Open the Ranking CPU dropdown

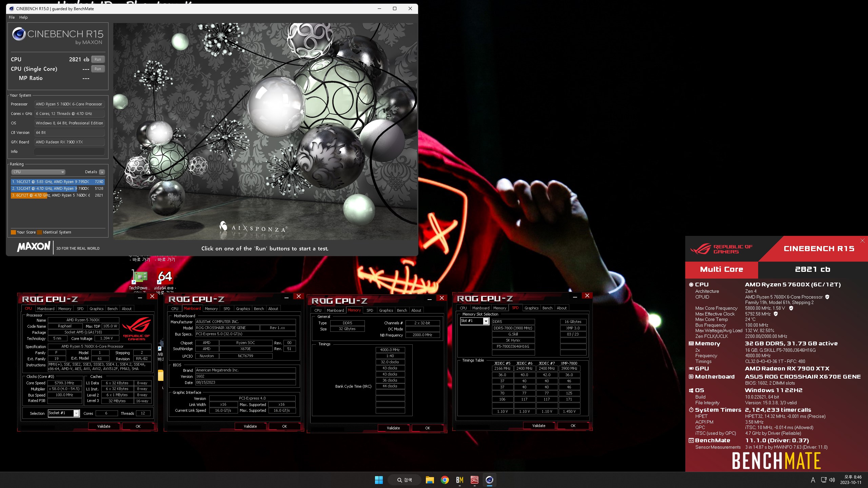tap(38, 172)
